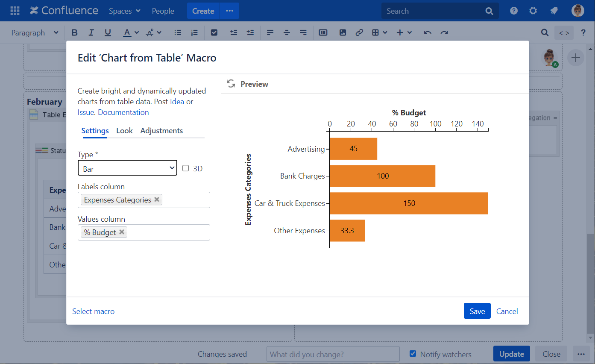Click the notifications icon in header
The image size is (595, 364).
tap(554, 11)
